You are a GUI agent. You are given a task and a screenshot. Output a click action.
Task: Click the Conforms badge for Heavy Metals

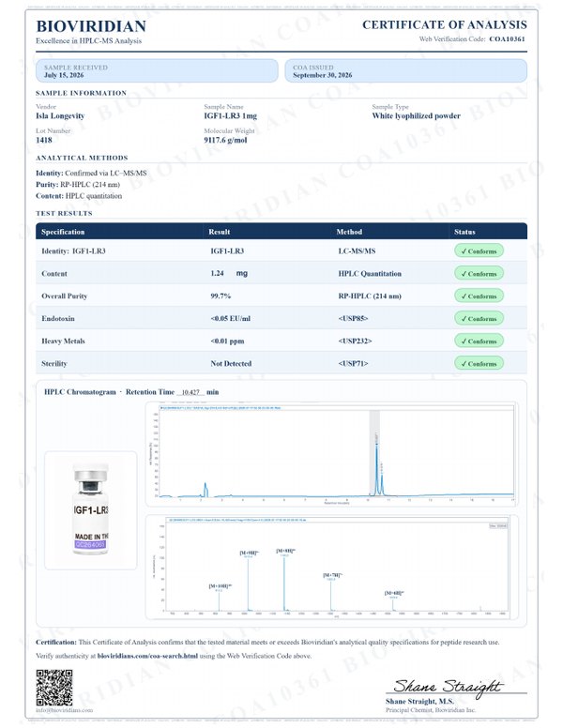[x=479, y=341]
